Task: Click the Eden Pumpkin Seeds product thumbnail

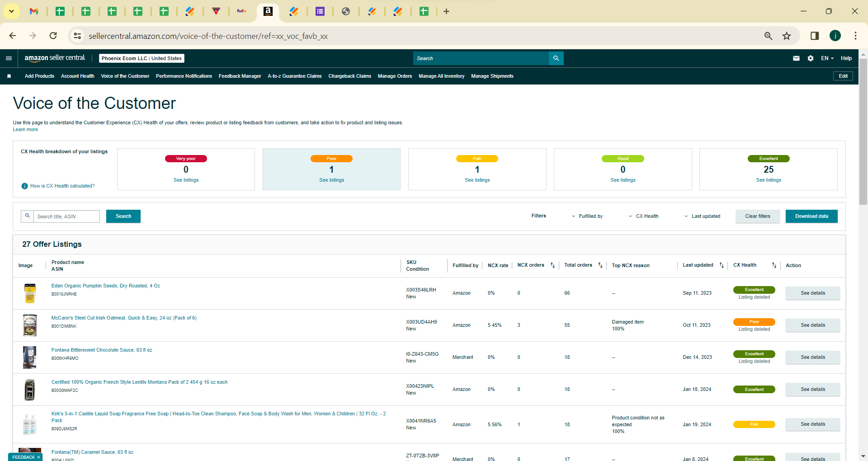Action: (x=30, y=293)
